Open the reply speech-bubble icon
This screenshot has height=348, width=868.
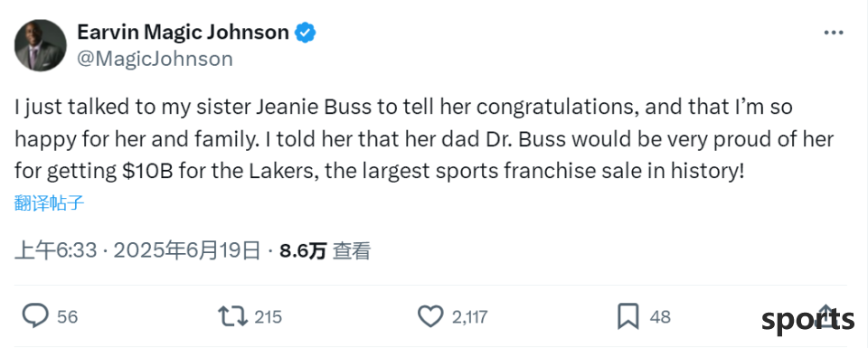click(x=35, y=316)
